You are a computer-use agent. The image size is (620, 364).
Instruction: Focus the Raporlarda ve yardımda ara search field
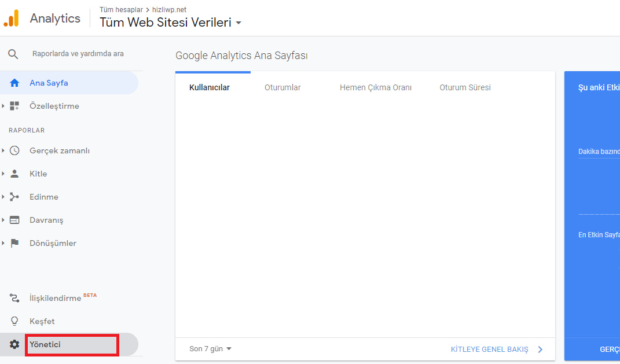(x=78, y=54)
